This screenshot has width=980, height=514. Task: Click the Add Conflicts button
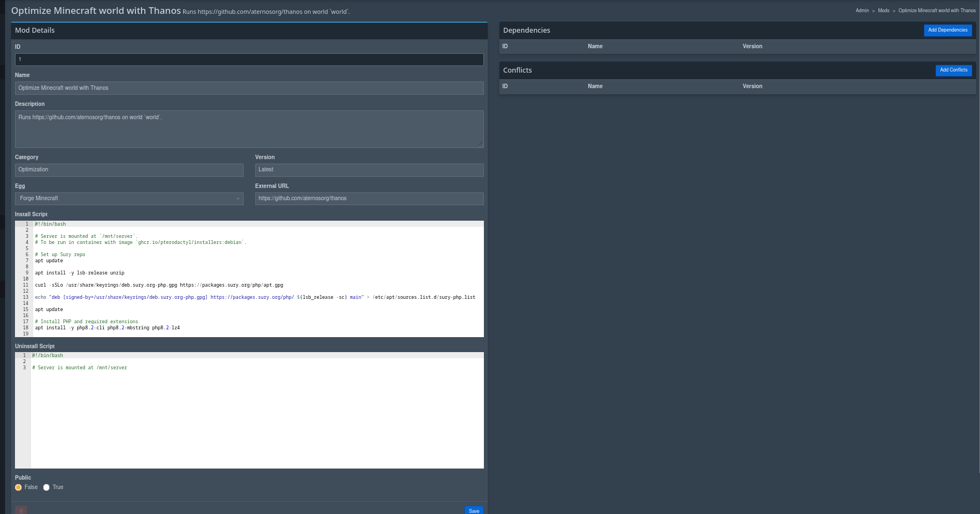click(953, 70)
